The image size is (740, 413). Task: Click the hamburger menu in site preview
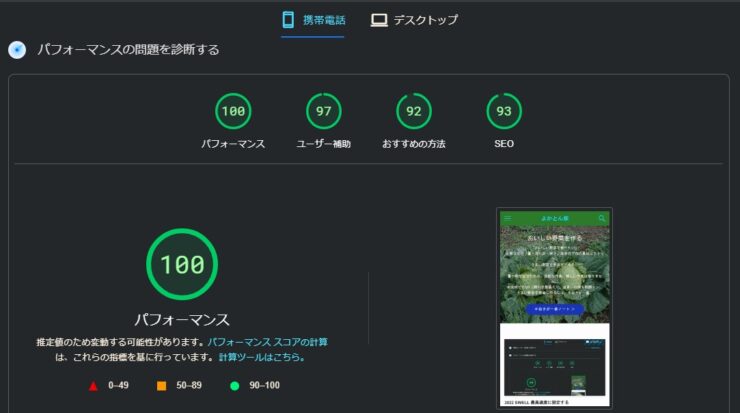(507, 217)
